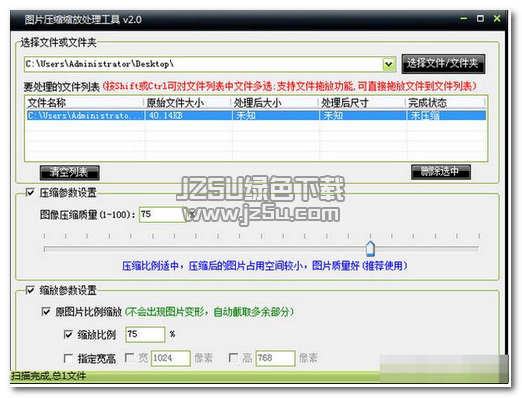522x398 pixels.
Task: Check the 高 height checkbox
Action: (233, 358)
